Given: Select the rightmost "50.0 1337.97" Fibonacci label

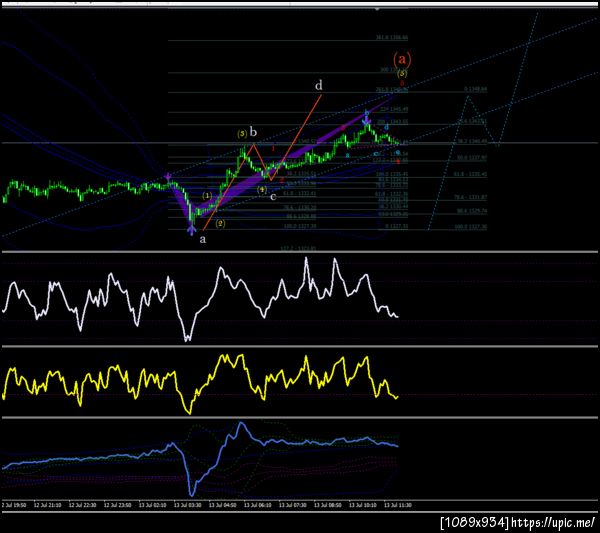Looking at the screenshot, I should (x=472, y=157).
